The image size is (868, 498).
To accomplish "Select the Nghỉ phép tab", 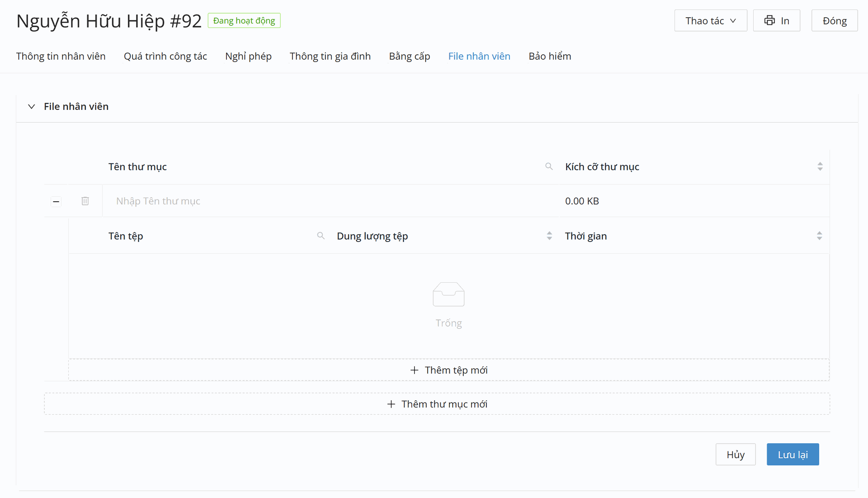I will tap(248, 56).
